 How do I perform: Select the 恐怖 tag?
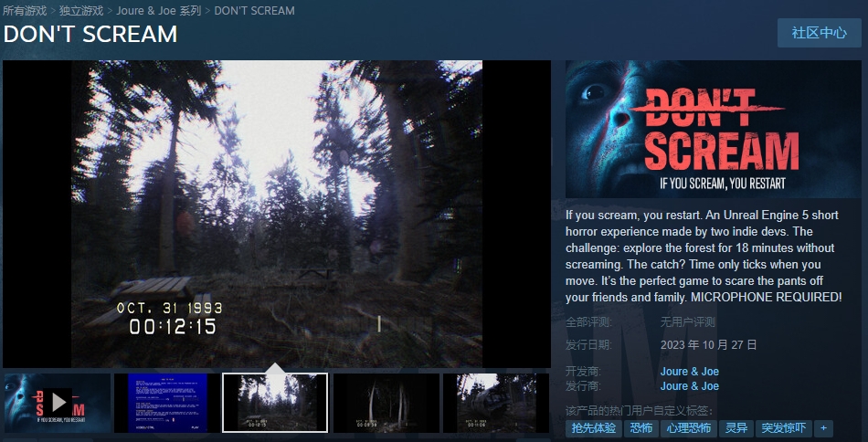click(x=640, y=428)
